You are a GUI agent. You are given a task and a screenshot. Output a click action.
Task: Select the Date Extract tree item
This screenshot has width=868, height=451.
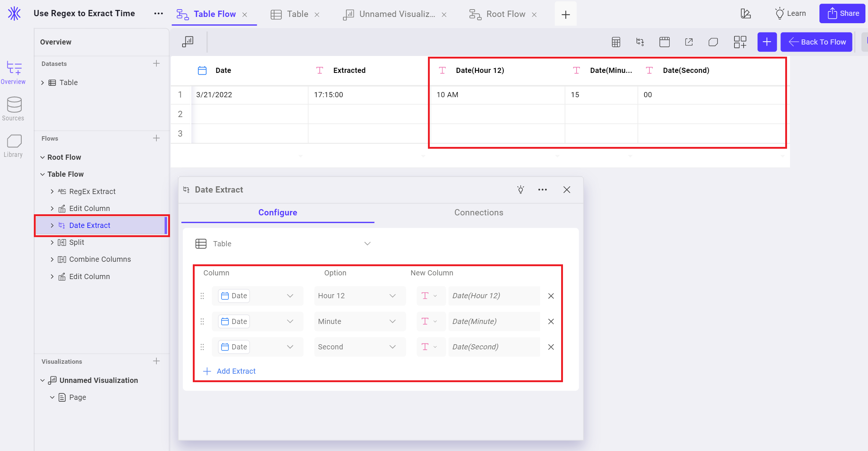pos(101,225)
